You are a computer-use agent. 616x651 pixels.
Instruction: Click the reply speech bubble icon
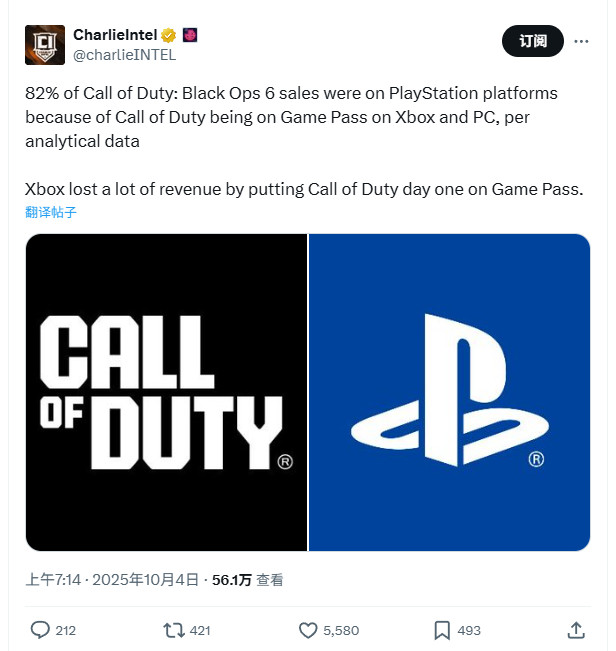coord(40,630)
